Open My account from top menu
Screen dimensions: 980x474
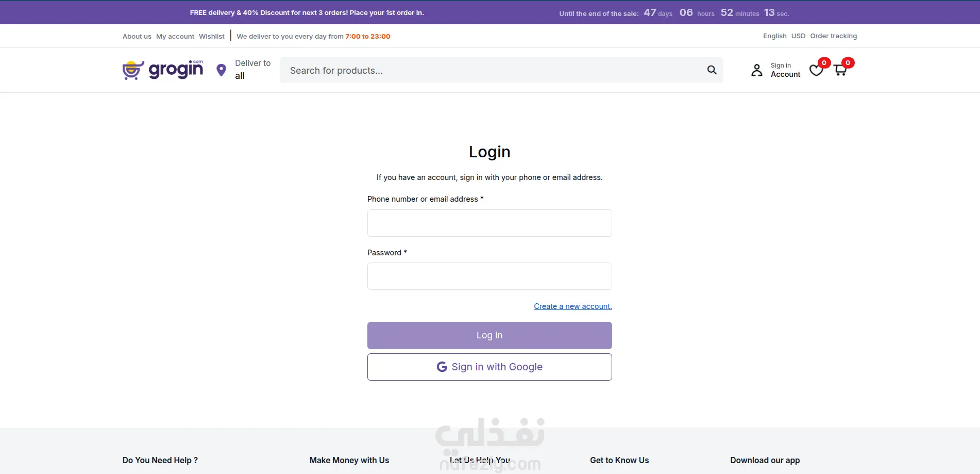pyautogui.click(x=175, y=37)
